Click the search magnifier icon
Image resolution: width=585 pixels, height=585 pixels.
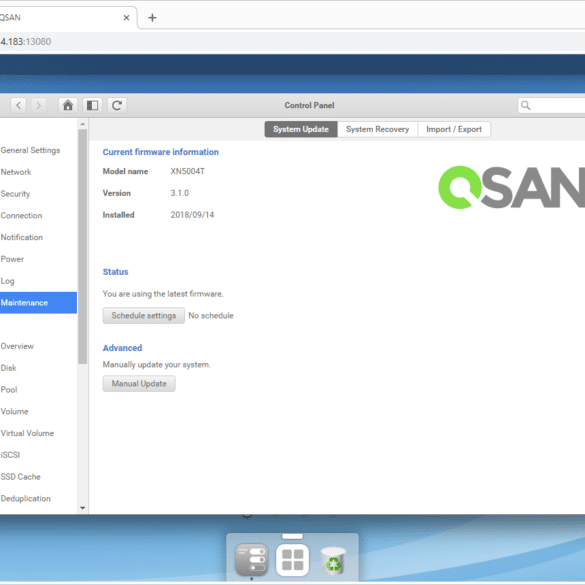click(x=526, y=106)
